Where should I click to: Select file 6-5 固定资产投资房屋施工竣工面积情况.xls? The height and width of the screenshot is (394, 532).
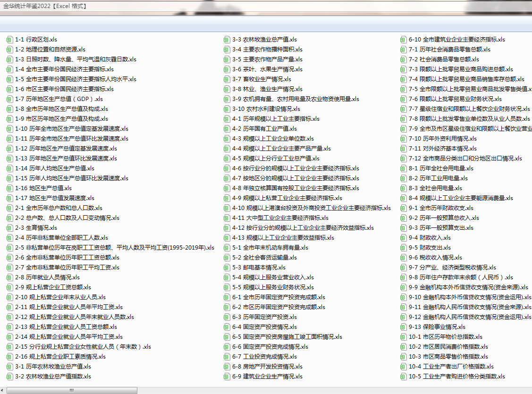287,337
